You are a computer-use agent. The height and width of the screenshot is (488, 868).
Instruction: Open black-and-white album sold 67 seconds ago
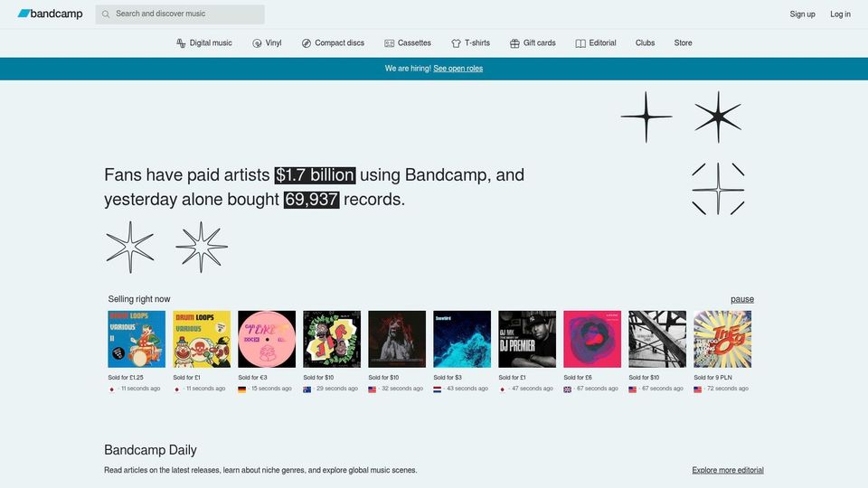[x=657, y=339]
